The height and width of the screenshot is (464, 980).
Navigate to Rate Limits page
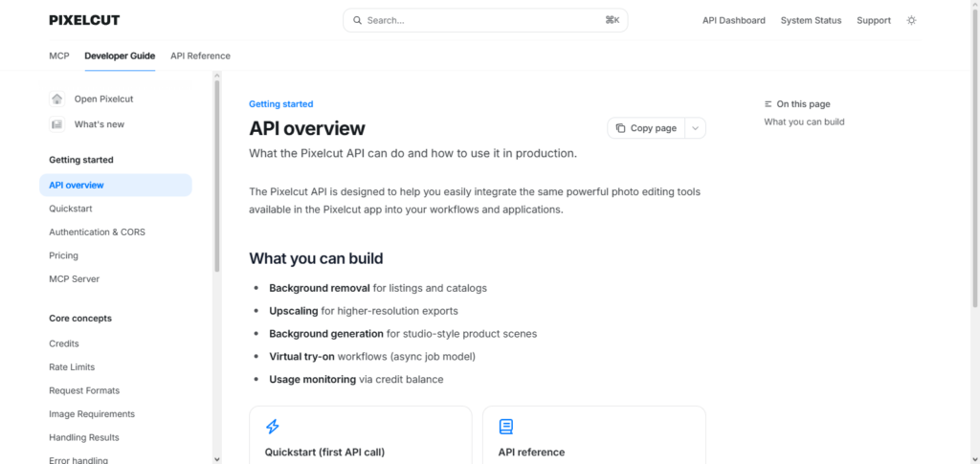point(72,366)
